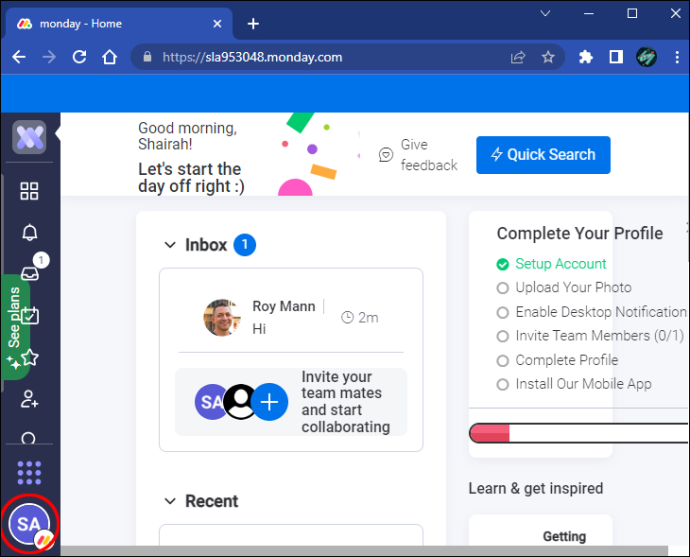Image resolution: width=690 pixels, height=557 pixels.
Task: Click the Hi message text
Action: [x=259, y=329]
